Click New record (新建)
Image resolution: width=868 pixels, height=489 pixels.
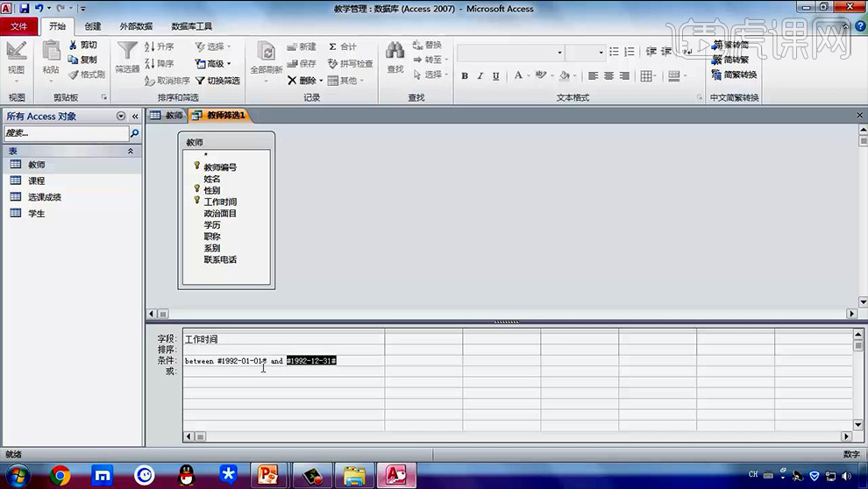pos(302,46)
